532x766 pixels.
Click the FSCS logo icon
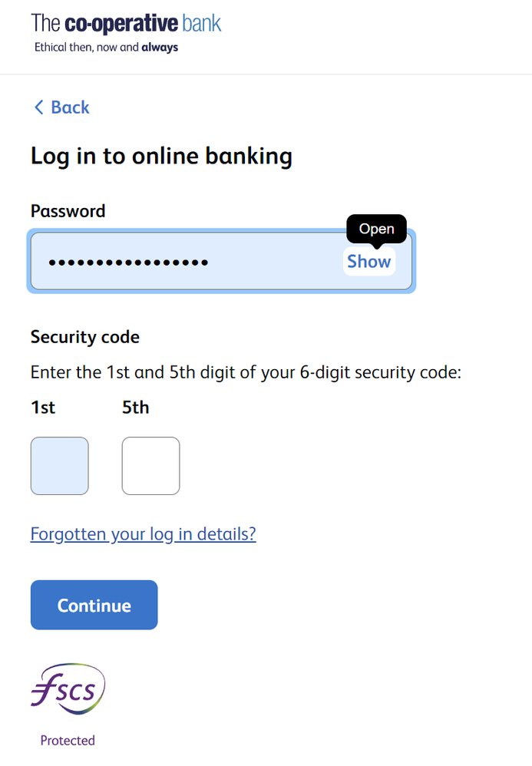point(68,688)
